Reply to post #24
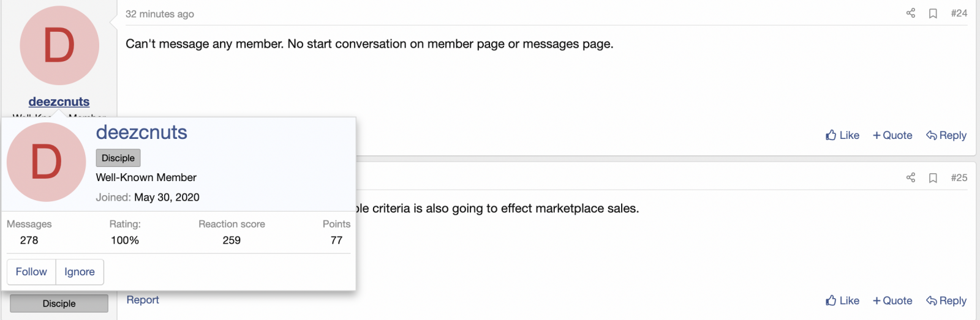This screenshot has height=320, width=980. pyautogui.click(x=946, y=135)
